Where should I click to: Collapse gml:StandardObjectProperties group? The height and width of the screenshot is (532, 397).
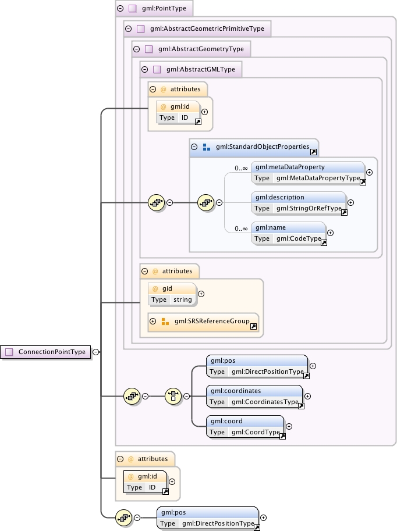[194, 147]
